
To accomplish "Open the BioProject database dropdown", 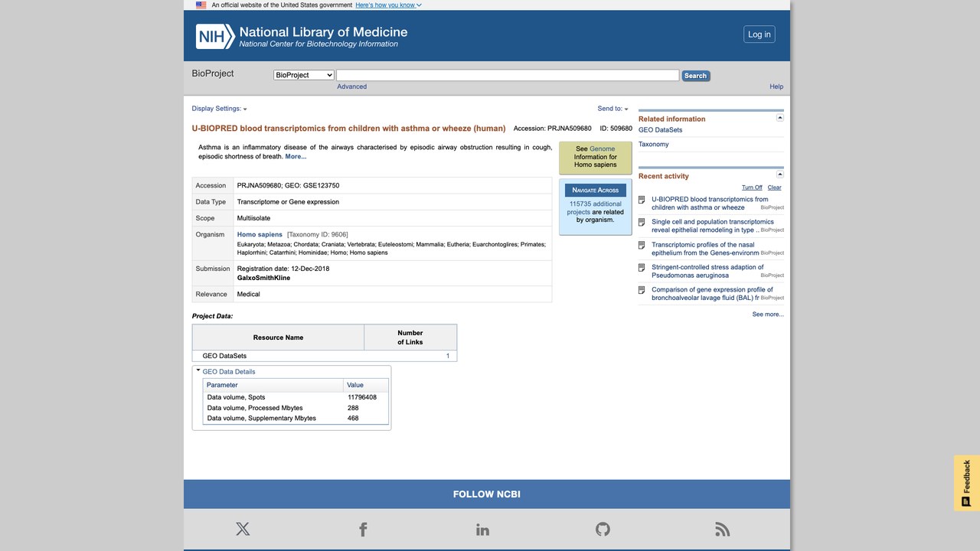I will [304, 75].
